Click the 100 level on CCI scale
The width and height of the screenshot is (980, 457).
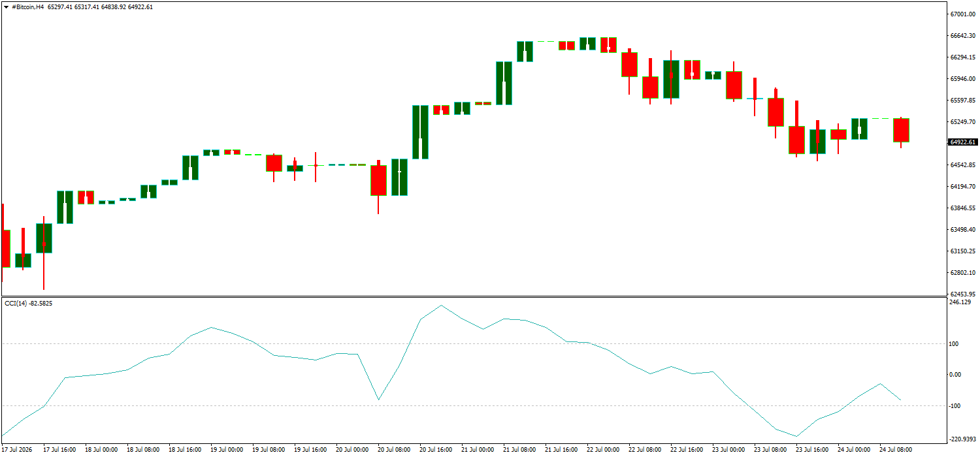pos(955,344)
